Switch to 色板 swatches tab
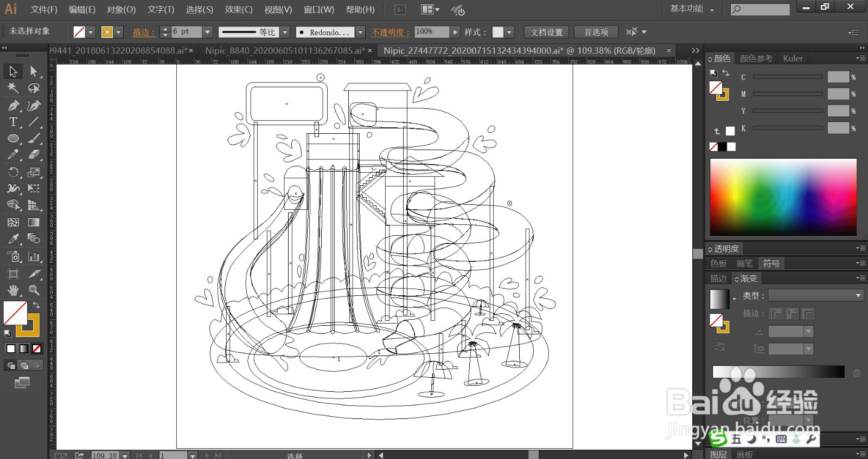 [718, 263]
